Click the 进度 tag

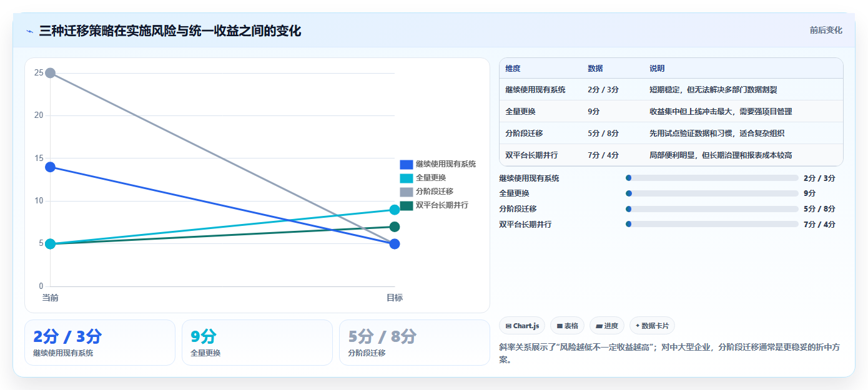(x=607, y=326)
